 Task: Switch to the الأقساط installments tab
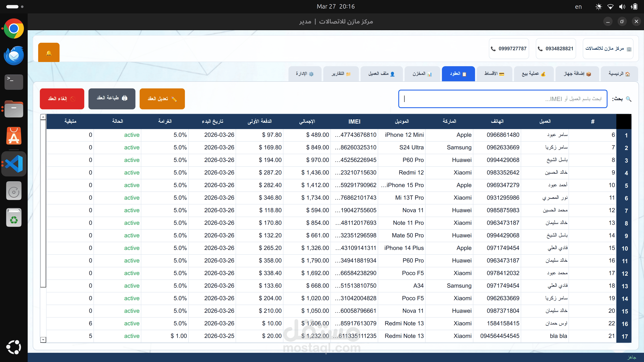(x=494, y=74)
